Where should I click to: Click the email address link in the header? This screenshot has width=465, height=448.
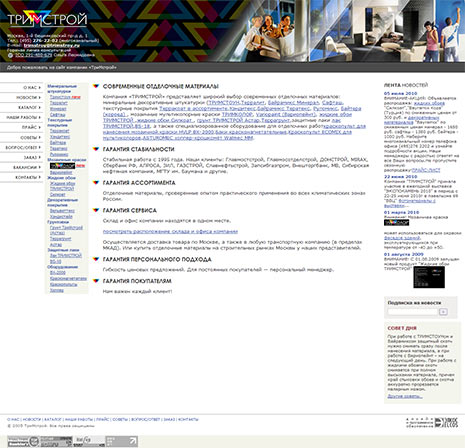click(x=52, y=45)
